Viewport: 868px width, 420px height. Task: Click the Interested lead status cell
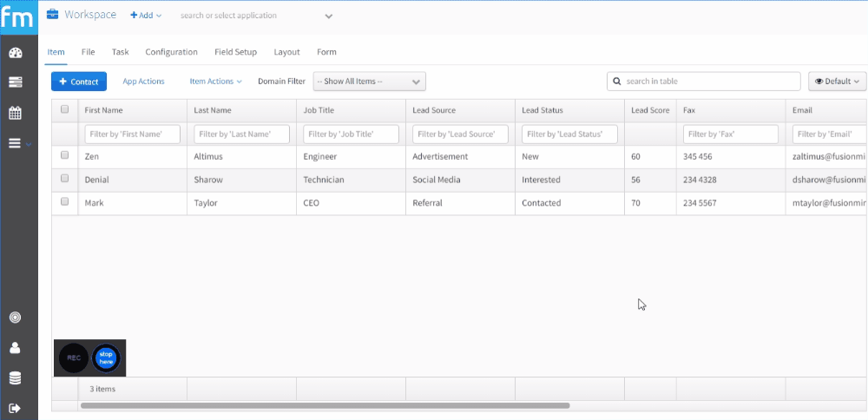pos(569,180)
